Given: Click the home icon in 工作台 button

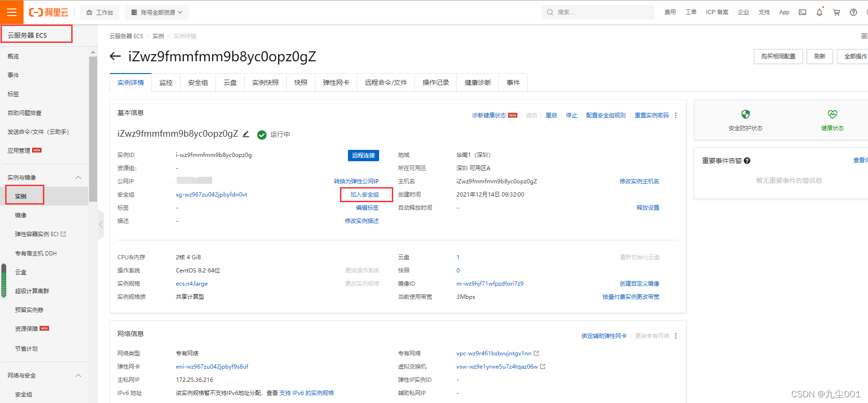Looking at the screenshot, I should (x=89, y=13).
